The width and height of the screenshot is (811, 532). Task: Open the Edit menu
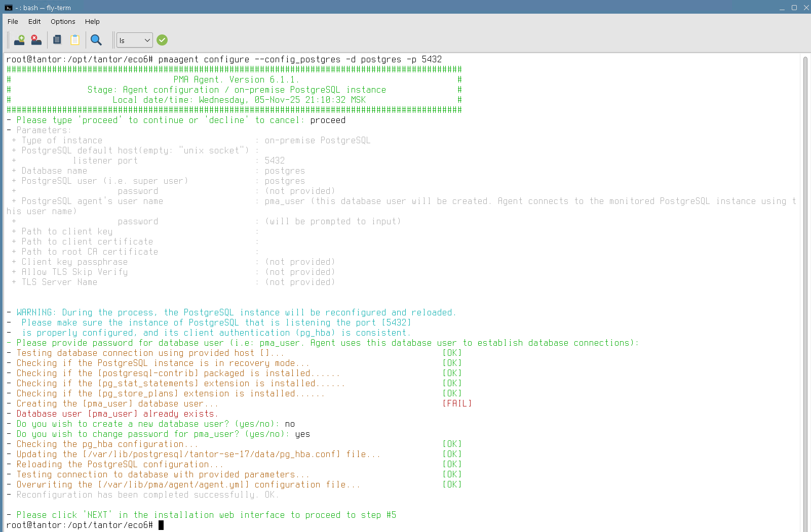click(x=34, y=21)
